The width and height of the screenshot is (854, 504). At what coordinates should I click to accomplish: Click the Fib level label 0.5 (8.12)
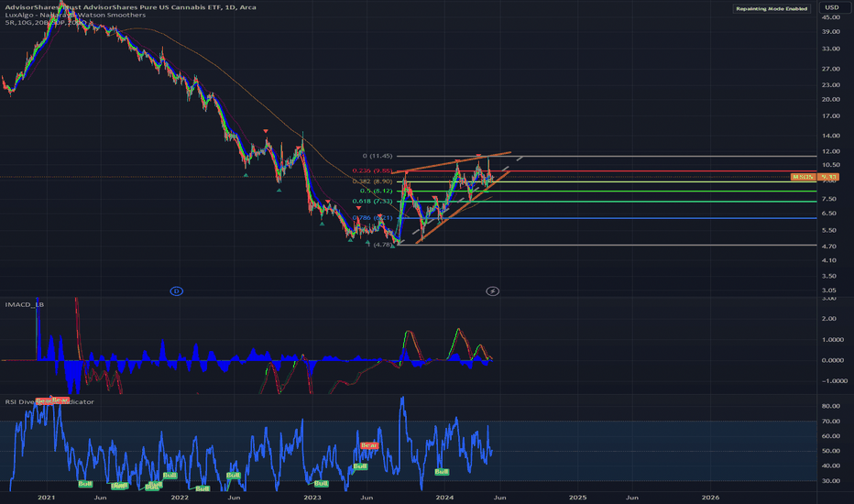(376, 192)
